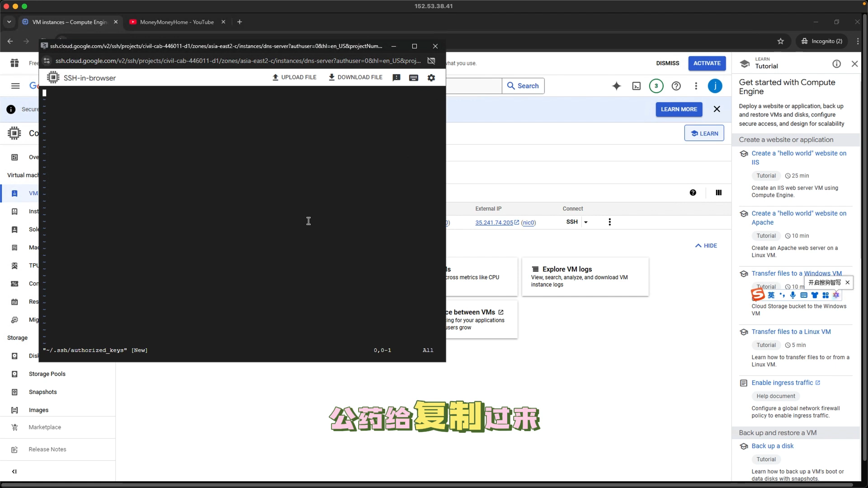This screenshot has height=488, width=868.
Task: Collapse related actions with HIDE
Action: point(706,246)
